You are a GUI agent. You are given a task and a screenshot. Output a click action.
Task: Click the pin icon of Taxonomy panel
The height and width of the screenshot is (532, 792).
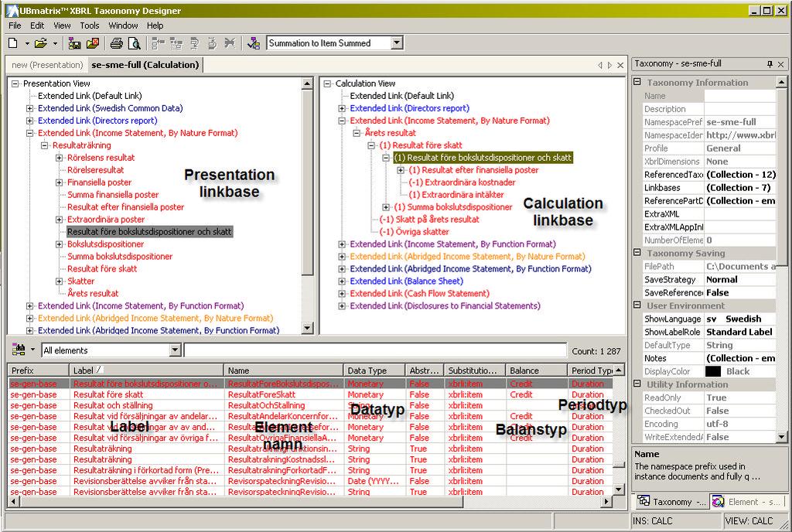coord(770,63)
